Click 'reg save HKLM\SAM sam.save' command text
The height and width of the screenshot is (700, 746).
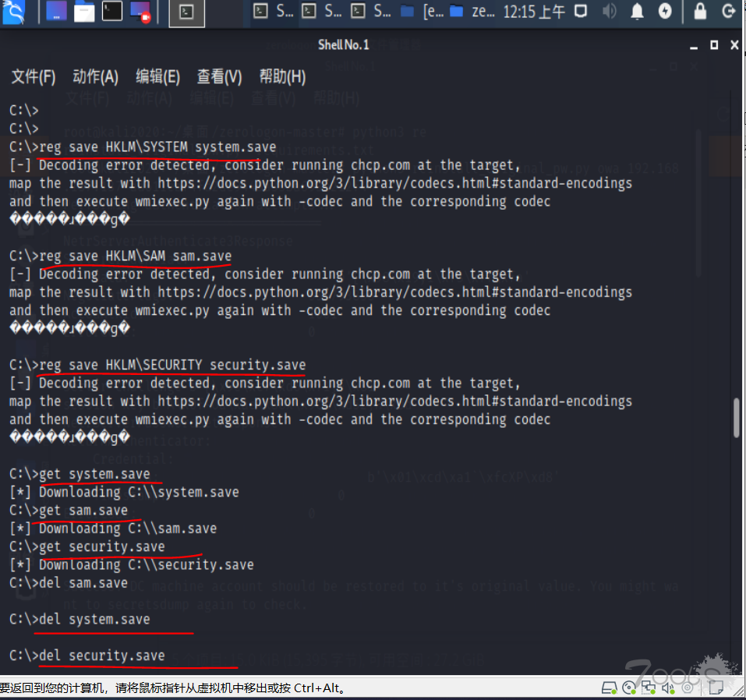point(135,256)
